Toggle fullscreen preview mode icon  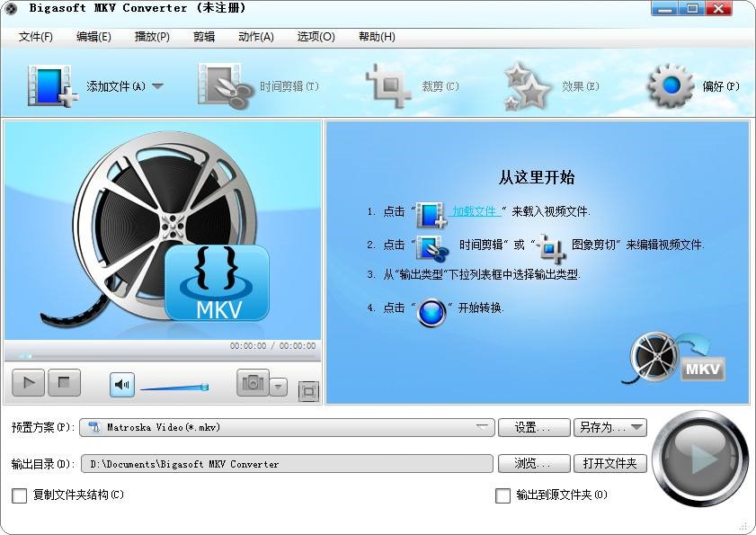pos(308,392)
